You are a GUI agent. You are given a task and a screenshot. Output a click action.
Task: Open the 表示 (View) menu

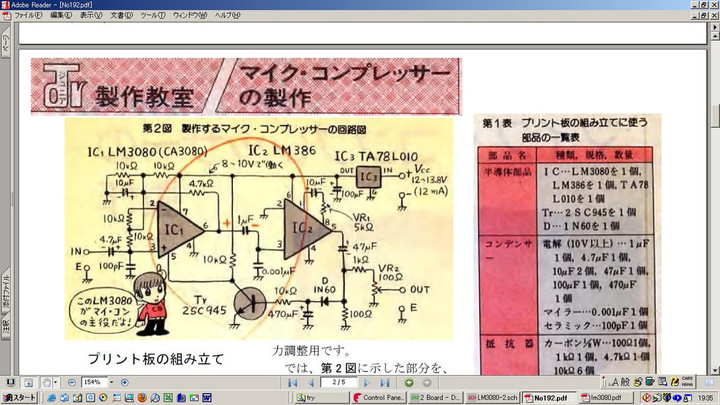(91, 16)
